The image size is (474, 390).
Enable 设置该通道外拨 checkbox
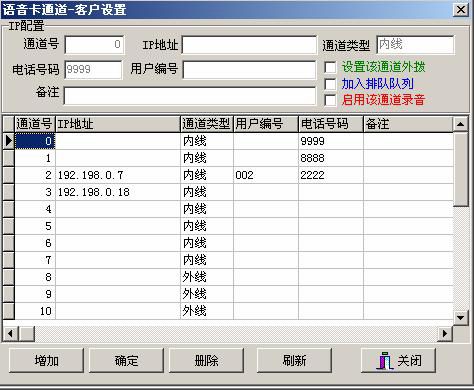point(330,67)
